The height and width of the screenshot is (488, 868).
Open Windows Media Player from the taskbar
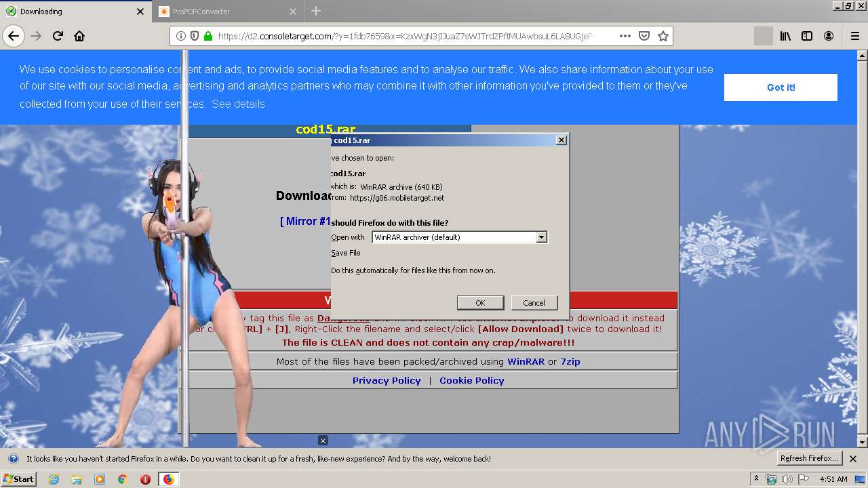[x=100, y=479]
